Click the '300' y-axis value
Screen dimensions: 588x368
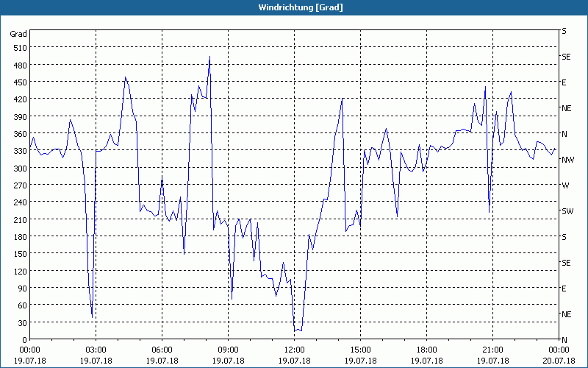21,168
